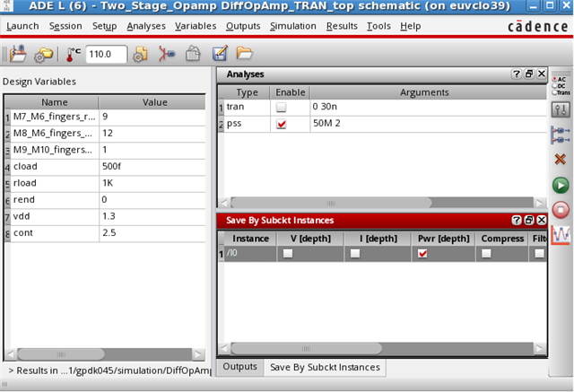Switch to the Outputs tab
This screenshot has height=392, width=574.
pos(240,367)
